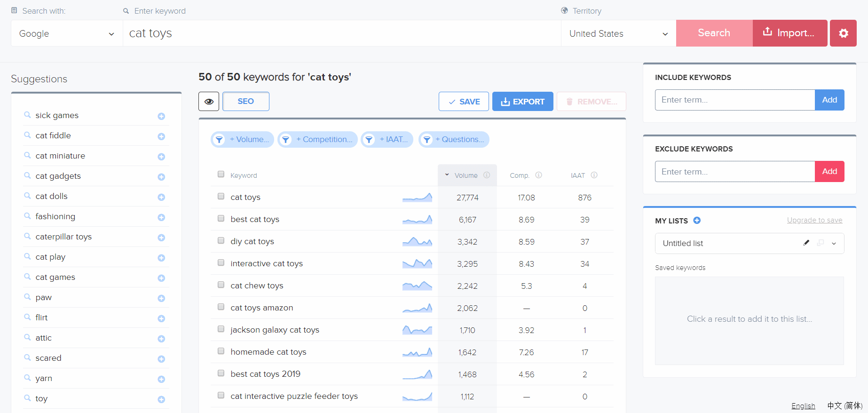The width and height of the screenshot is (868, 413).
Task: Open the IAAT filter
Action: (387, 139)
